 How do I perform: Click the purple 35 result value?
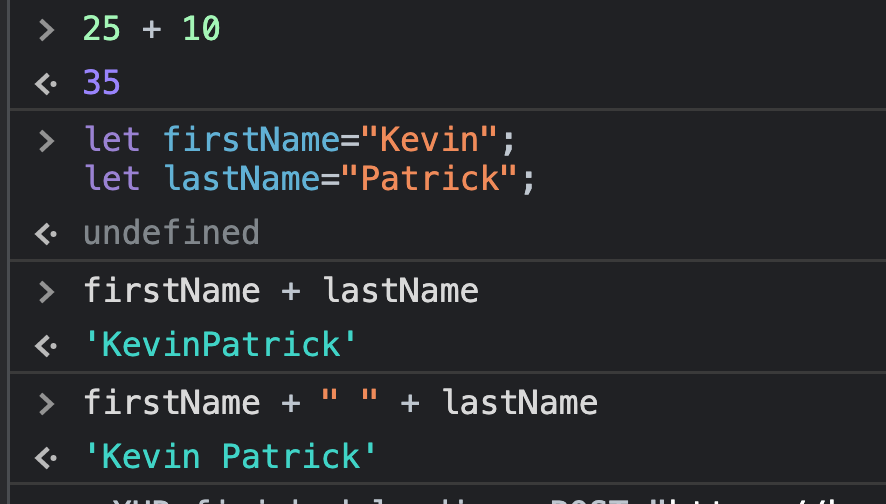pos(102,83)
